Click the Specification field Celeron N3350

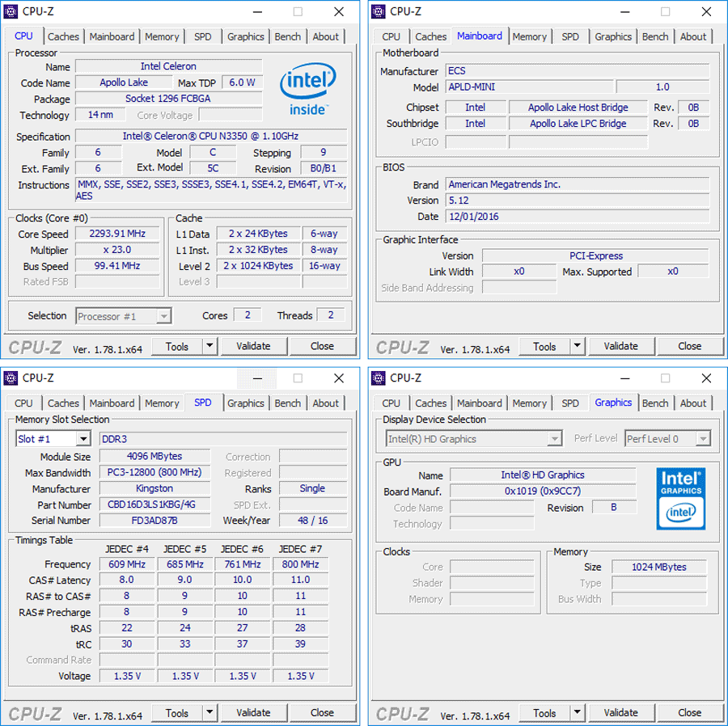[x=211, y=136]
